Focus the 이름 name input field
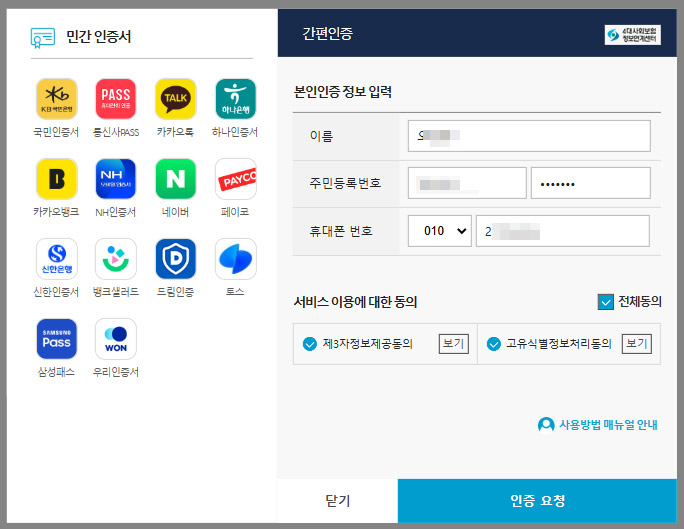Image resolution: width=684 pixels, height=529 pixels. point(529,136)
